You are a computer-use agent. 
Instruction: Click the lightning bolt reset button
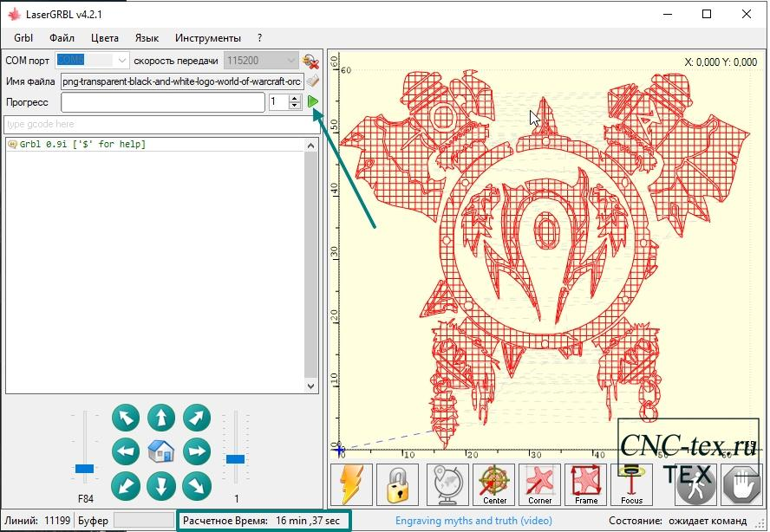coord(351,484)
